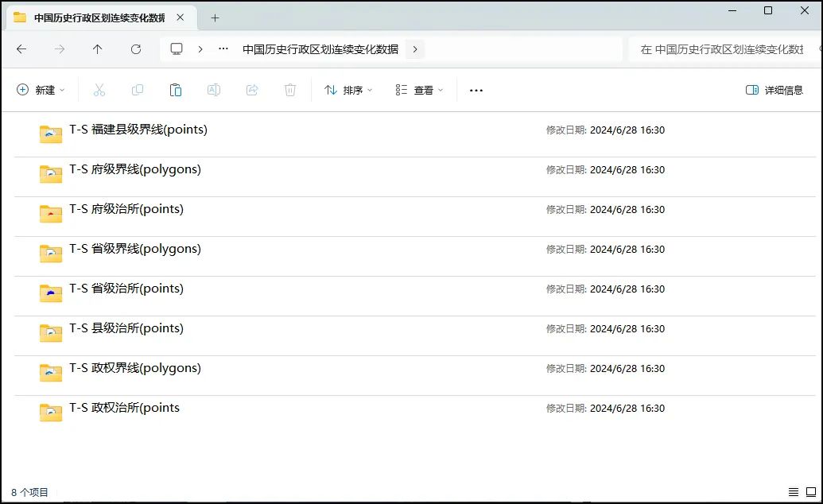Refresh the current folder view
Image resolution: width=823 pixels, height=504 pixels.
pos(136,49)
